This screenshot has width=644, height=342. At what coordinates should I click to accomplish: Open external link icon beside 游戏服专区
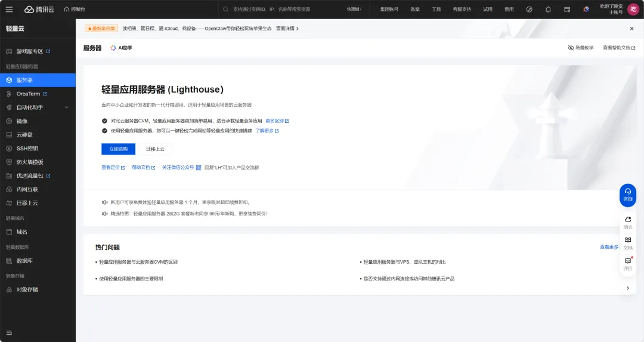pos(48,51)
